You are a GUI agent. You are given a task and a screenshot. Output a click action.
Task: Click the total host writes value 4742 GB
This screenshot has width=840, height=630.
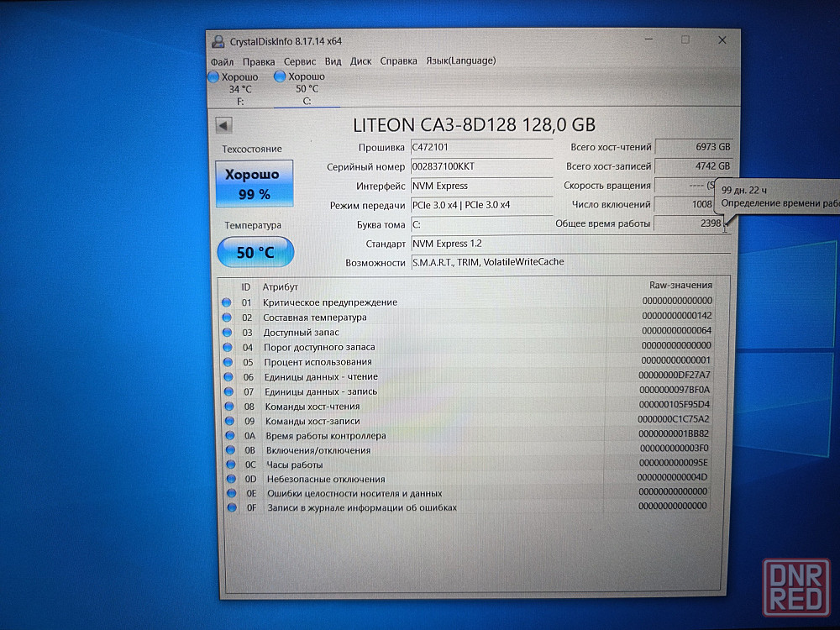694,166
